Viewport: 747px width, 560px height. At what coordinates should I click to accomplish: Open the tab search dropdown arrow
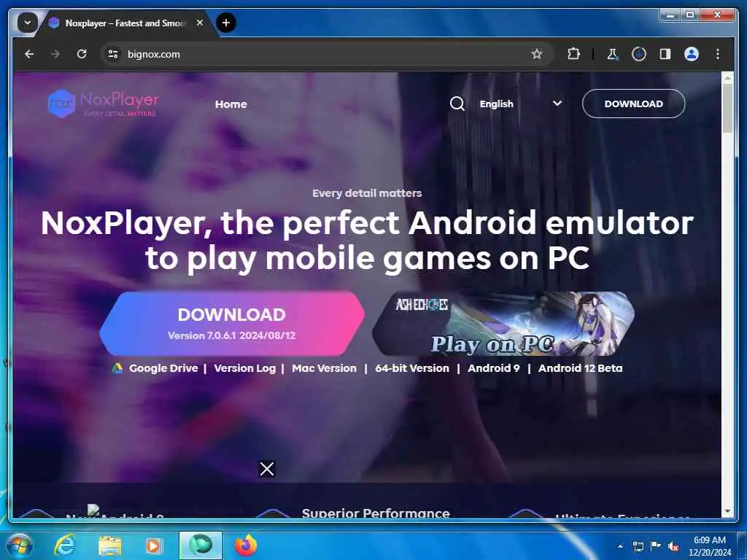coord(28,23)
